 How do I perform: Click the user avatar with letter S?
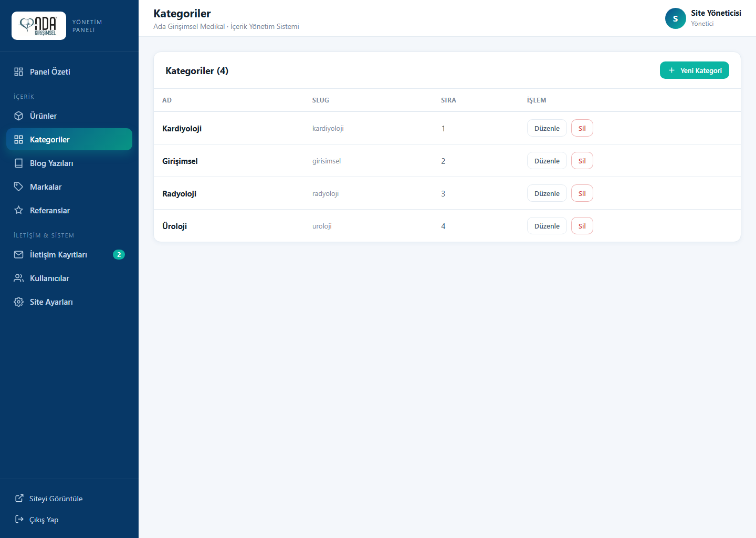pos(675,18)
